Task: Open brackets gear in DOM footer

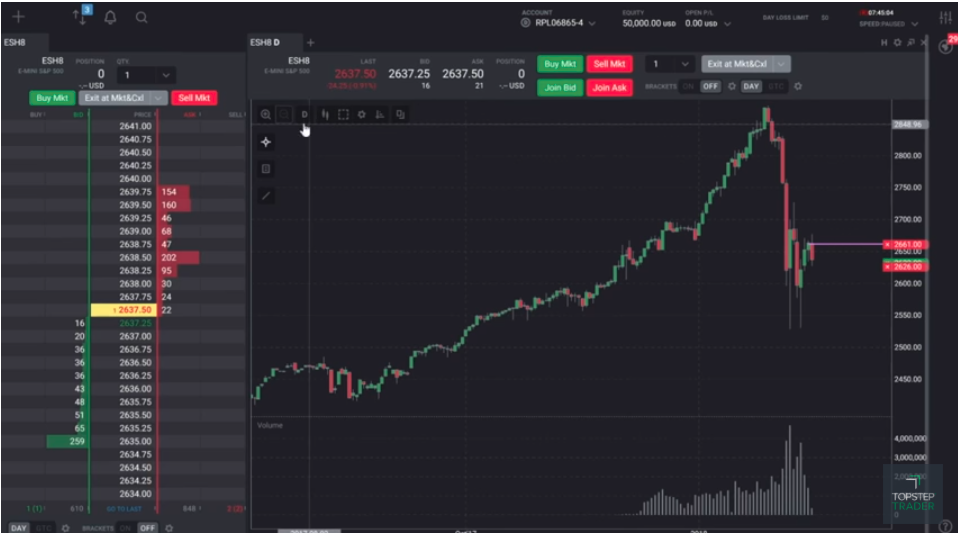Action: (x=169, y=527)
